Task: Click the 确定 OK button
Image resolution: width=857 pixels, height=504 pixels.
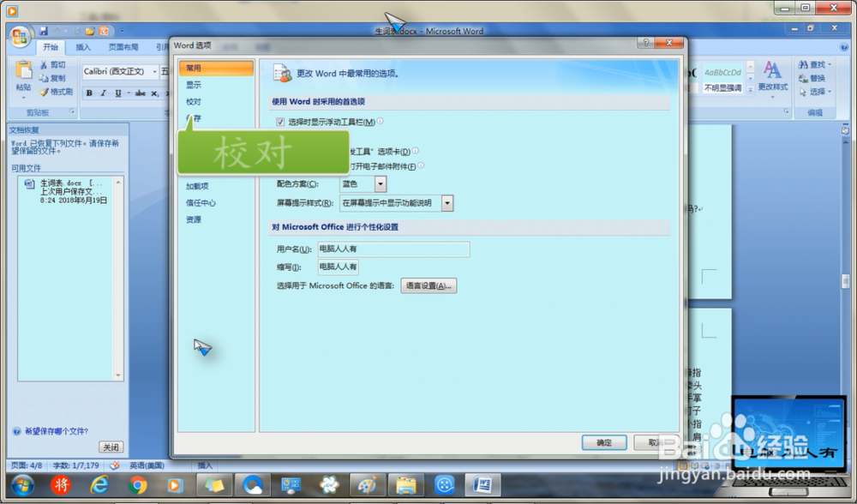Action: (604, 443)
